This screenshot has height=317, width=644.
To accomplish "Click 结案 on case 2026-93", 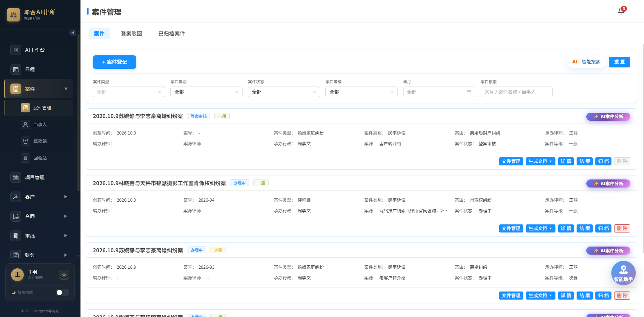I will pyautogui.click(x=585, y=296).
